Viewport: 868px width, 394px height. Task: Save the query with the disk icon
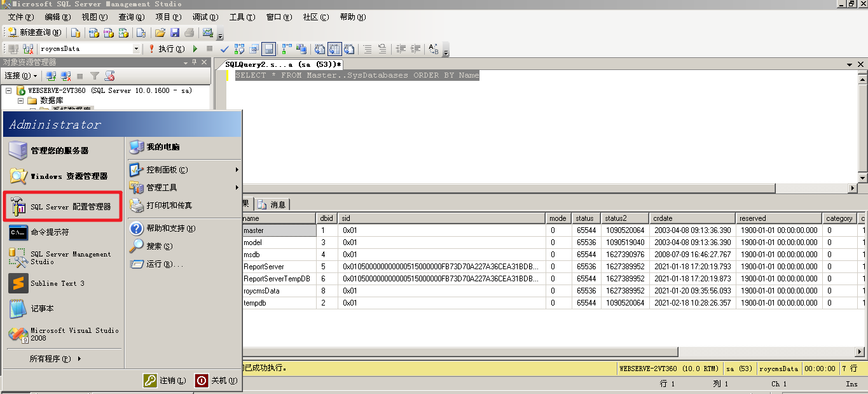(175, 32)
